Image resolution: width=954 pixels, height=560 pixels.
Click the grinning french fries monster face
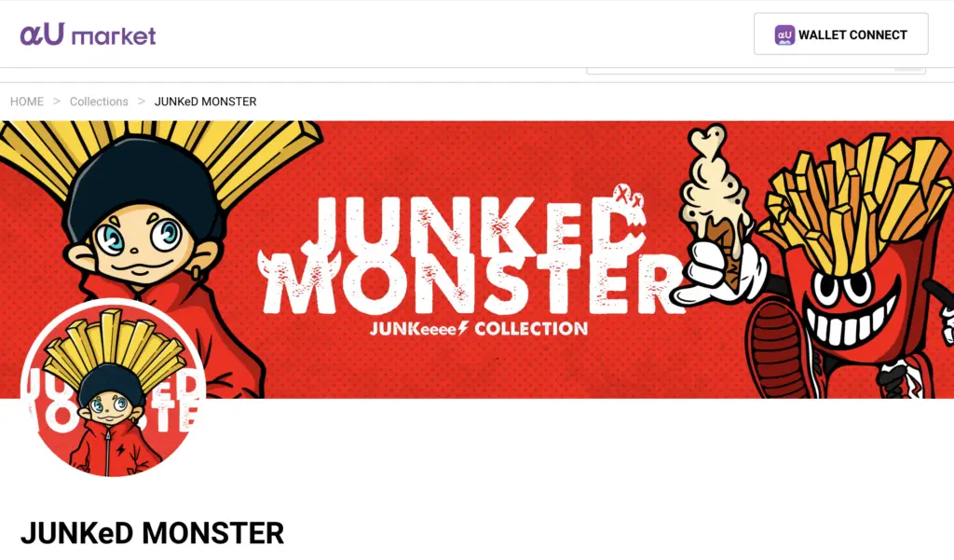pos(848,308)
